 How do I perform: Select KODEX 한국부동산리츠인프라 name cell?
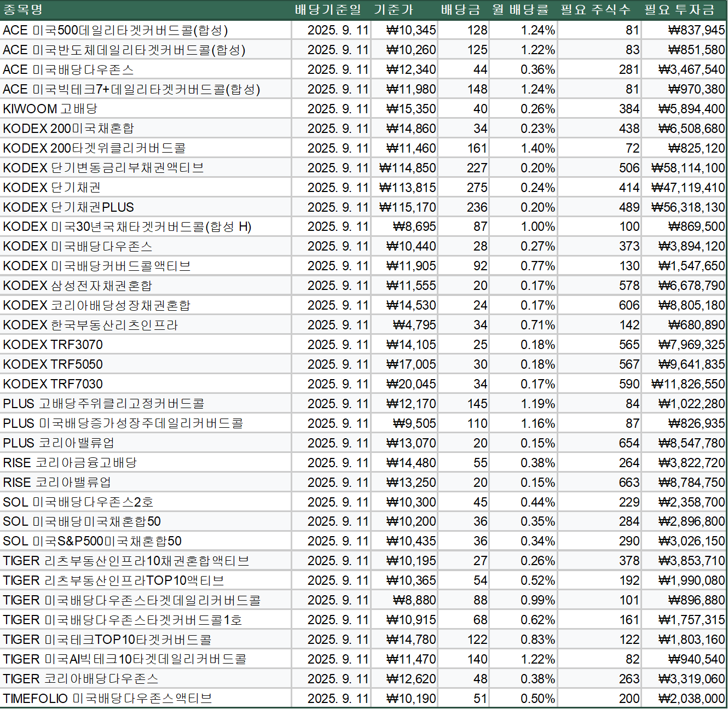(146, 325)
